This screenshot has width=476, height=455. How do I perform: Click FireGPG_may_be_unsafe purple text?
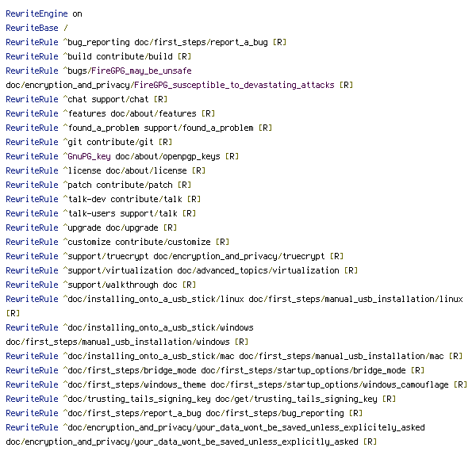(141, 71)
